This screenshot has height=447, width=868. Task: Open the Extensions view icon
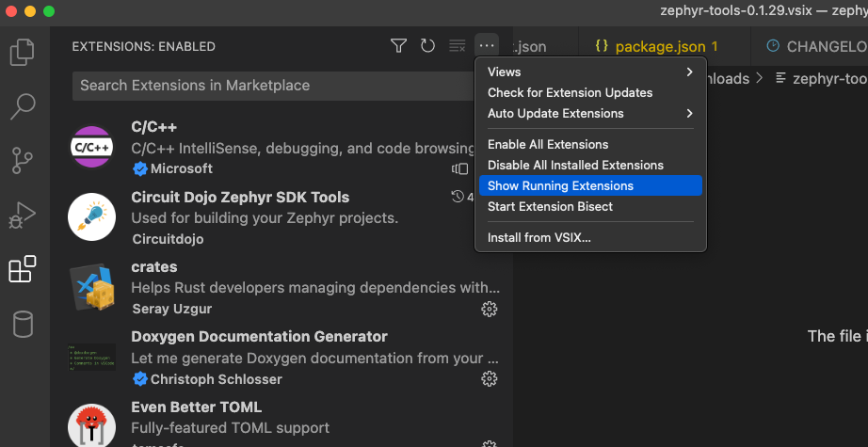23,269
